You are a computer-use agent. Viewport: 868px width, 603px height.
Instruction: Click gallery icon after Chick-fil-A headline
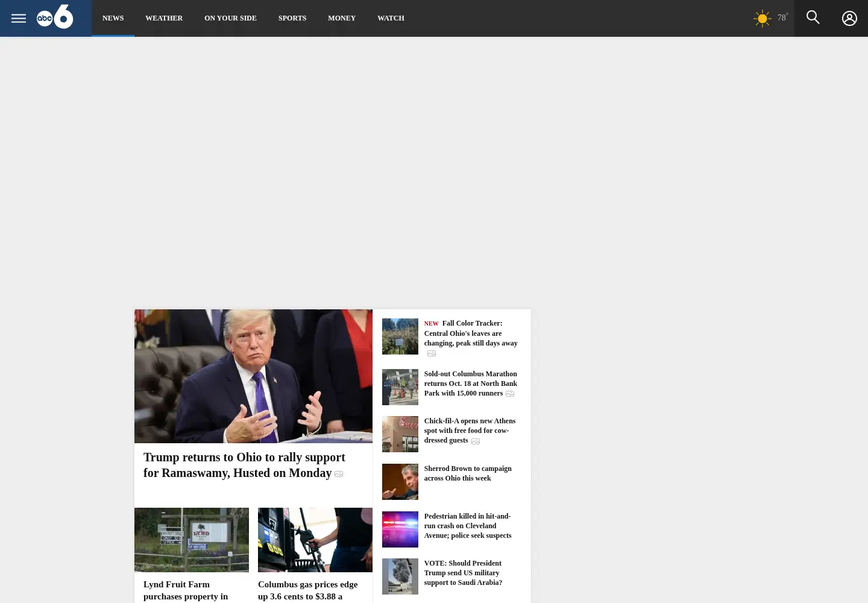click(x=476, y=441)
